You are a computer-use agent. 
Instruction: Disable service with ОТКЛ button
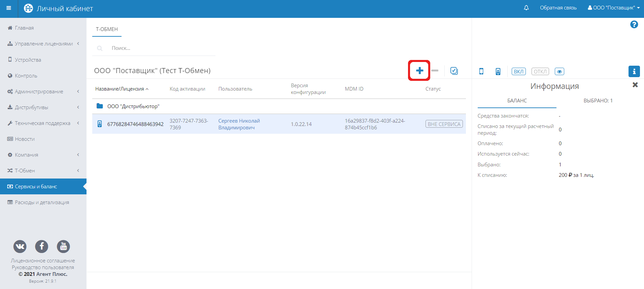pos(540,71)
